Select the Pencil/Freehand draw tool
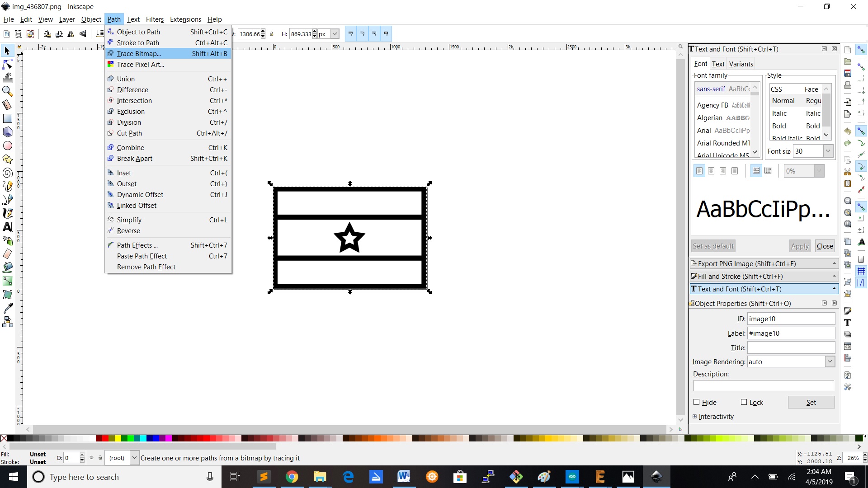This screenshot has height=488, width=868. (x=8, y=186)
